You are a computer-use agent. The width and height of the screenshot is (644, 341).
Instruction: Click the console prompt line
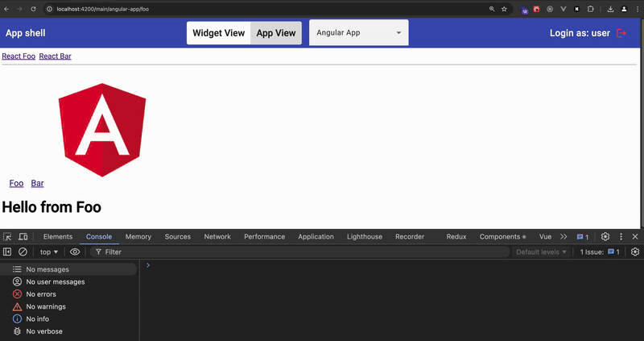394,265
